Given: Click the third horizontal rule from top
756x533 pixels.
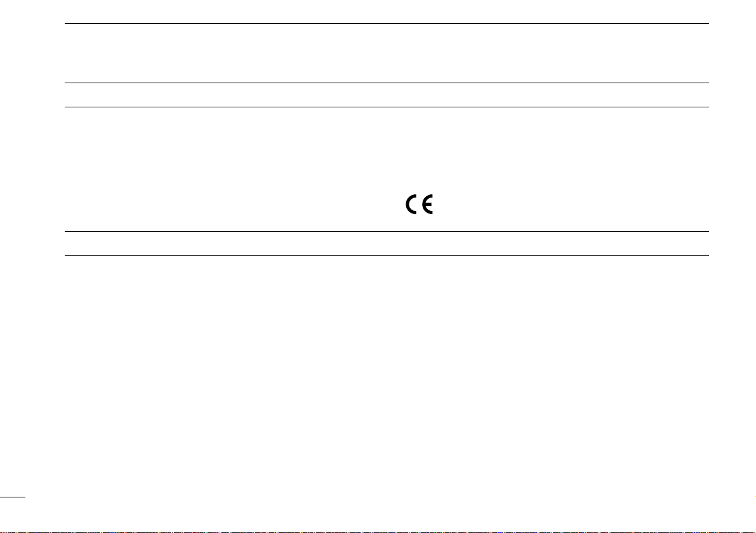Looking at the screenshot, I should tap(387, 107).
